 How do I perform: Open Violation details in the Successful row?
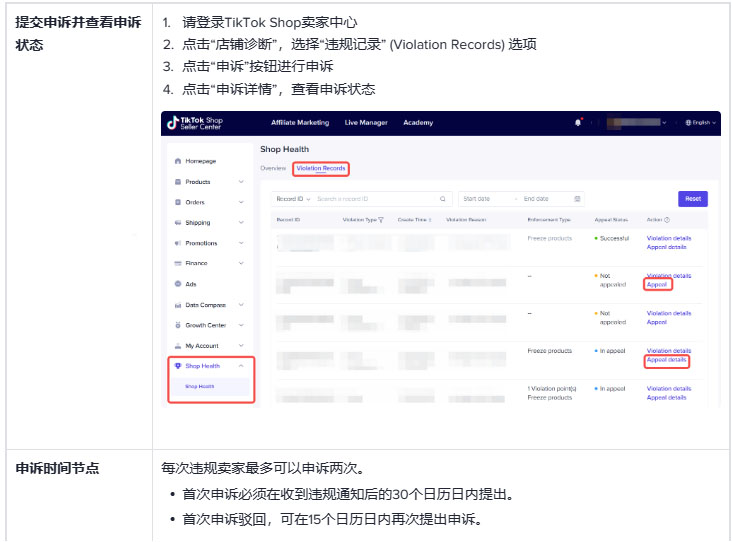click(669, 238)
